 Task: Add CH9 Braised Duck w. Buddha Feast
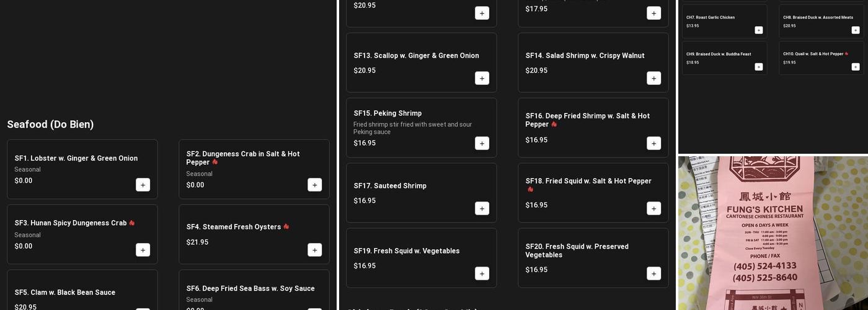(x=759, y=66)
